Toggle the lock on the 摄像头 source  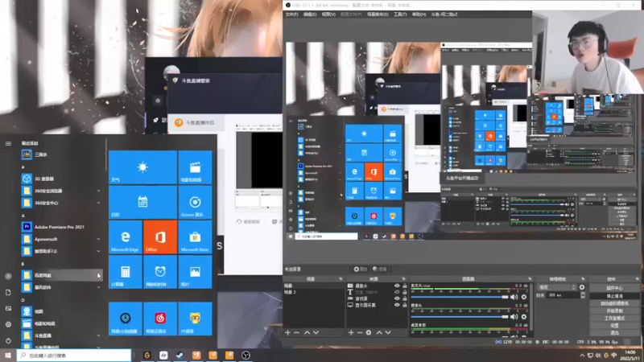point(405,286)
